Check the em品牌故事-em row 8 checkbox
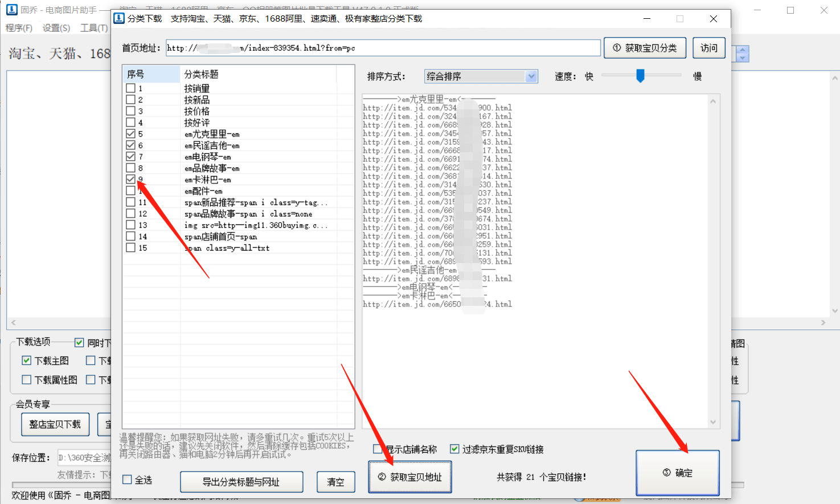Viewport: 840px width, 504px height. point(130,168)
